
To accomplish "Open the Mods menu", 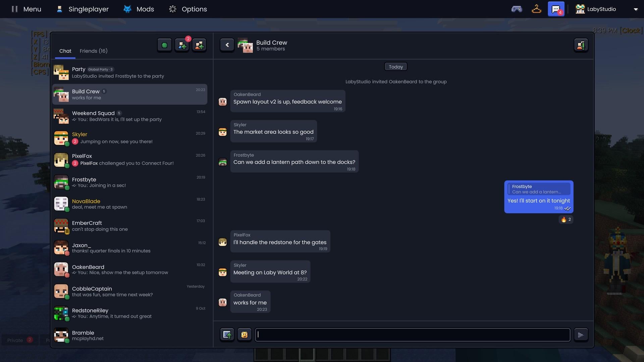I will tap(139, 9).
